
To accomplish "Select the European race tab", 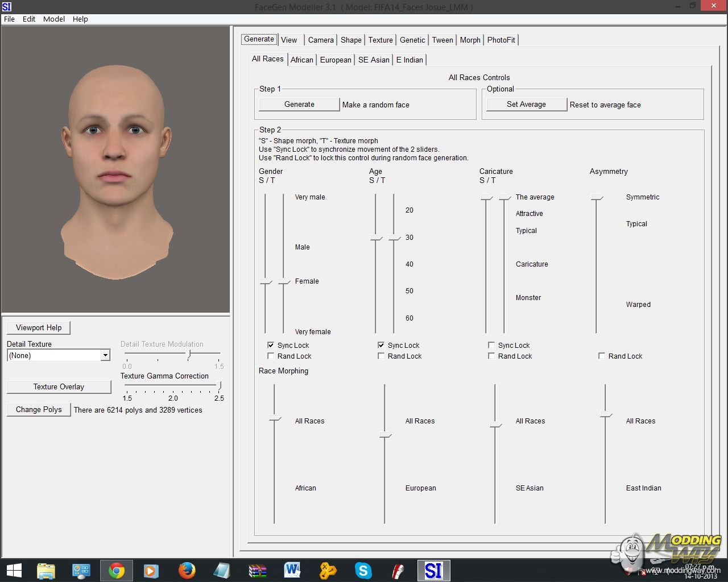I will (336, 60).
